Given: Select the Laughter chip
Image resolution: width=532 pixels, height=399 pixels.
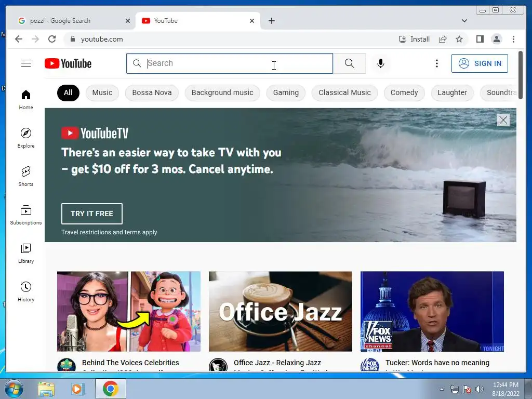Looking at the screenshot, I should (453, 92).
